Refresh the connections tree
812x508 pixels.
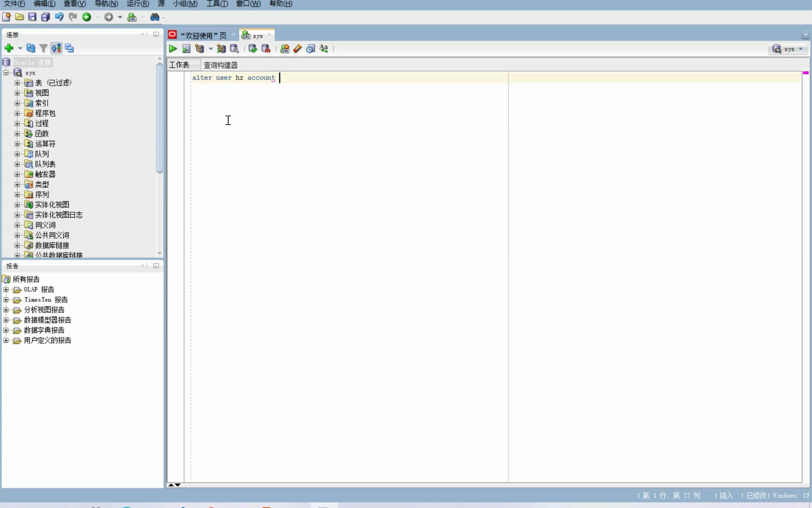(31, 48)
